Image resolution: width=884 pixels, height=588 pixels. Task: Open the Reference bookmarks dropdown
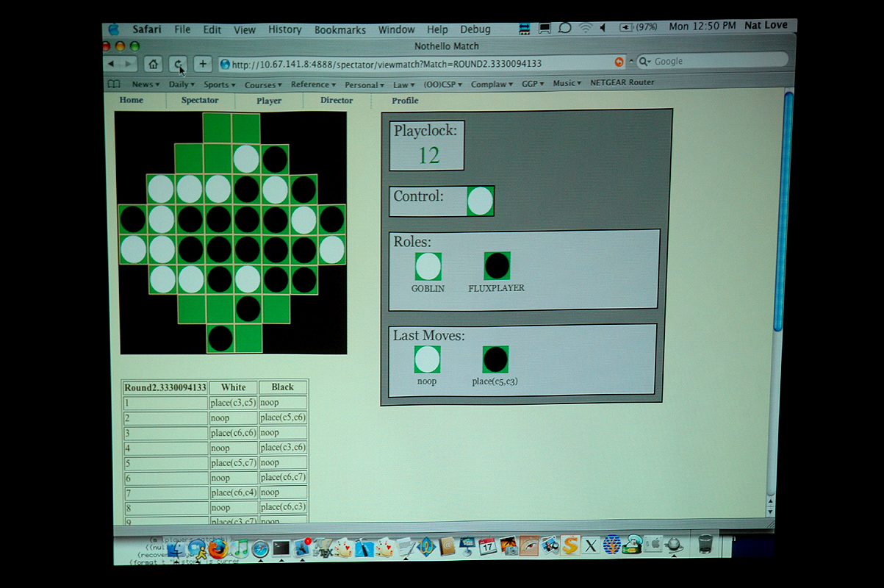312,85
